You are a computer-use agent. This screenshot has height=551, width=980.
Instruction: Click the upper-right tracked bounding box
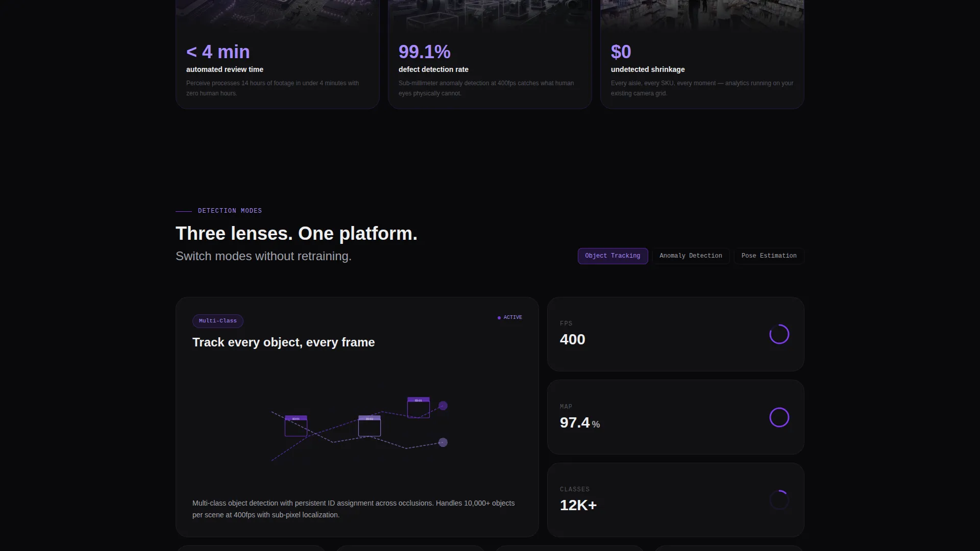point(419,408)
